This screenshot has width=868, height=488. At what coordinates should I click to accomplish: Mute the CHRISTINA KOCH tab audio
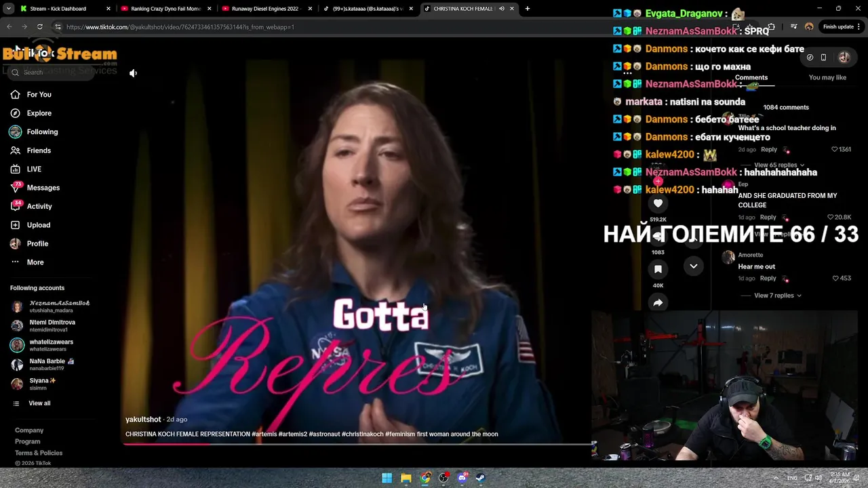[502, 9]
